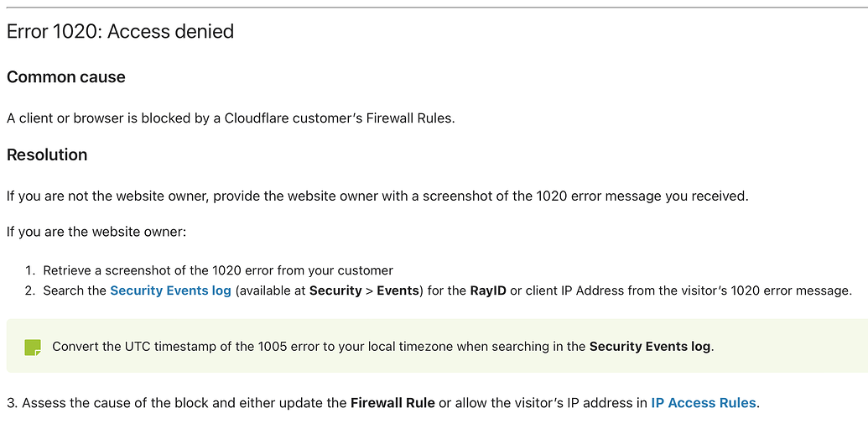Click bold Security Events log in the note

[x=650, y=347]
